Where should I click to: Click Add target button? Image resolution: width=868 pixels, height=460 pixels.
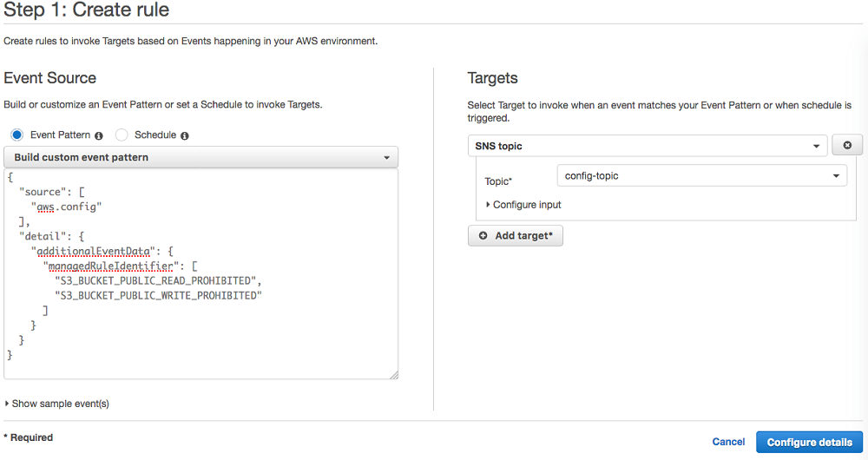(516, 236)
